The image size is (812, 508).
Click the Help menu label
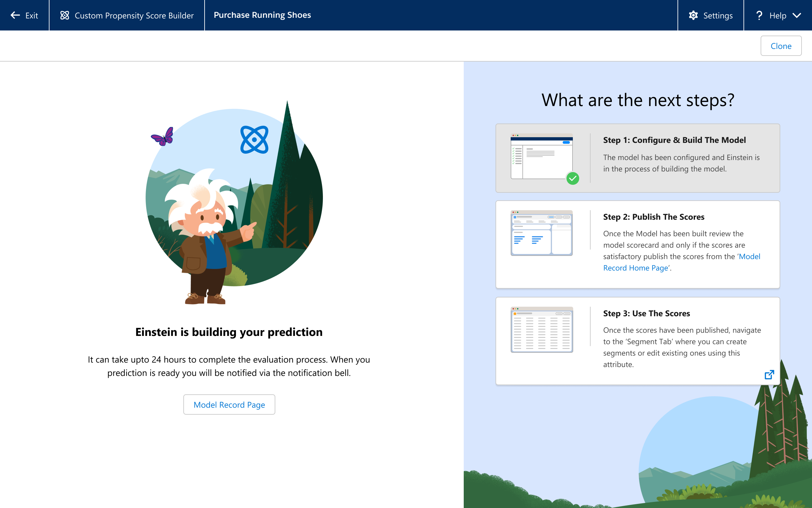pos(778,16)
